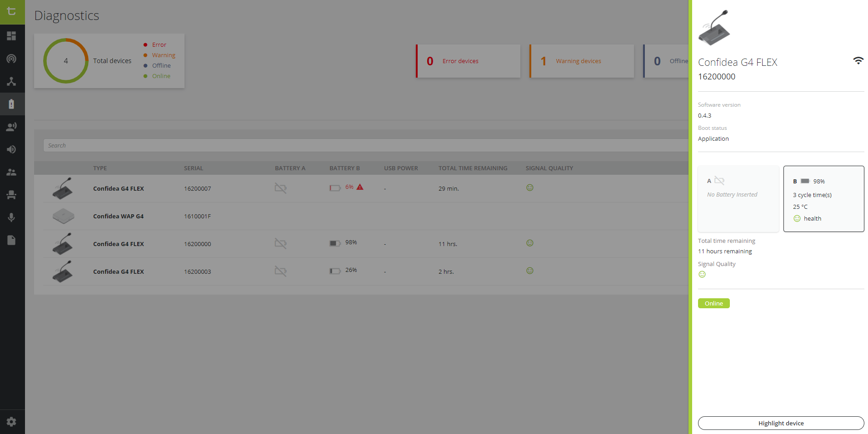Open the speaker volume icon in sidebar

(12, 149)
